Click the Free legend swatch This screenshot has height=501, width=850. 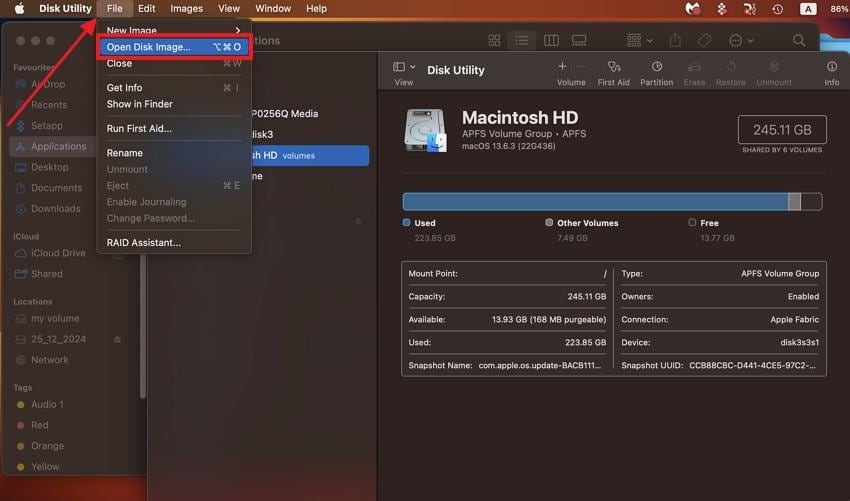692,222
